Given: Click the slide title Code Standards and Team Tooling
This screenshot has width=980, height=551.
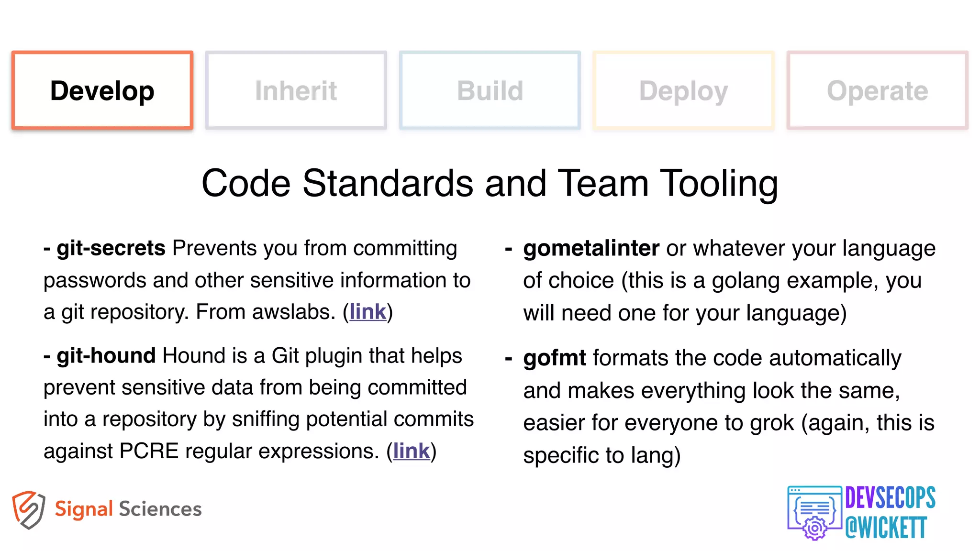Looking at the screenshot, I should tap(490, 183).
